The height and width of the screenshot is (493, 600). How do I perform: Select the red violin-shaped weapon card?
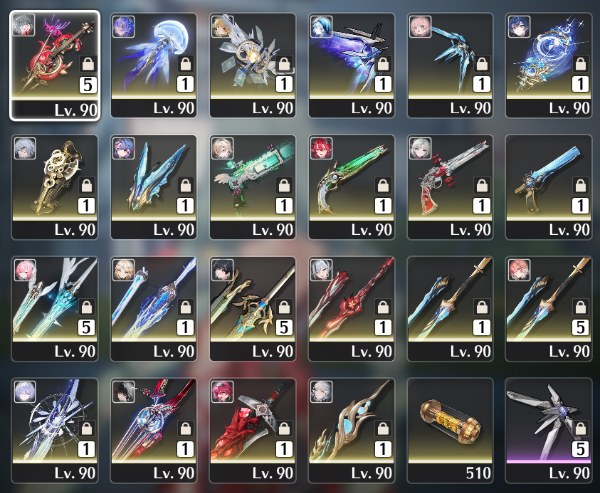coord(55,65)
